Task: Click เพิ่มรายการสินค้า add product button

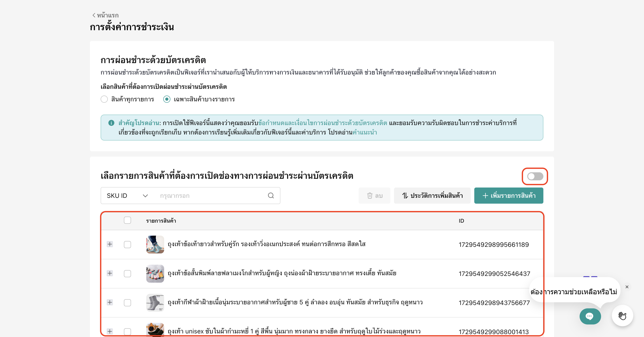Action: coord(508,195)
